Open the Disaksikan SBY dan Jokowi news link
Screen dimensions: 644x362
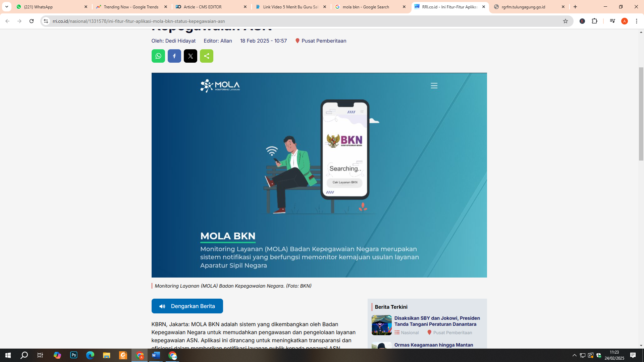coord(437,321)
